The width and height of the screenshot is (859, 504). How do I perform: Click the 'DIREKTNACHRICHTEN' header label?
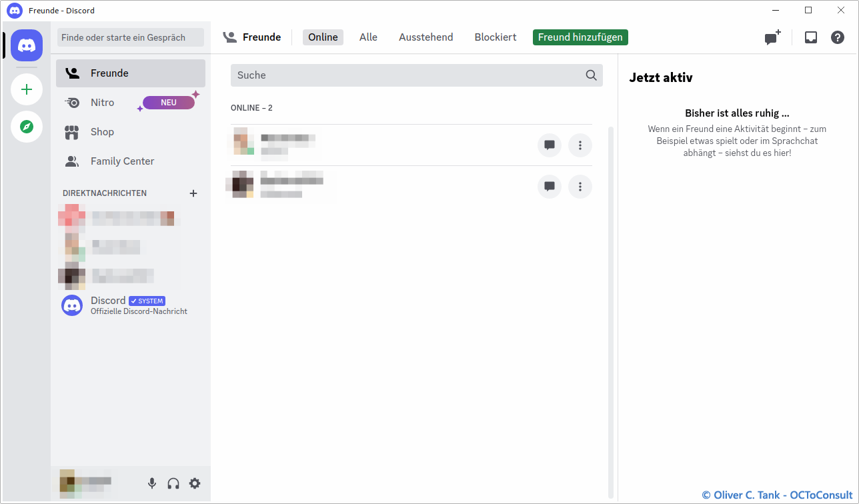pos(105,193)
